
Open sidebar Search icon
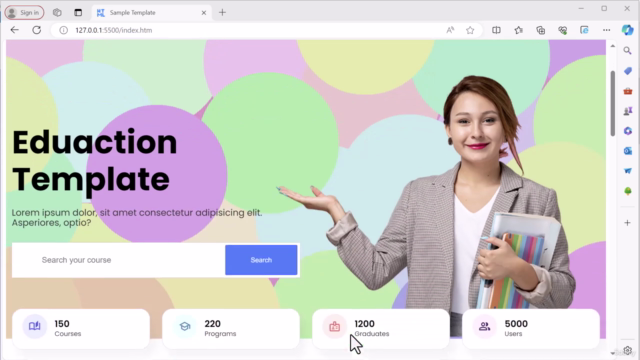(628, 51)
